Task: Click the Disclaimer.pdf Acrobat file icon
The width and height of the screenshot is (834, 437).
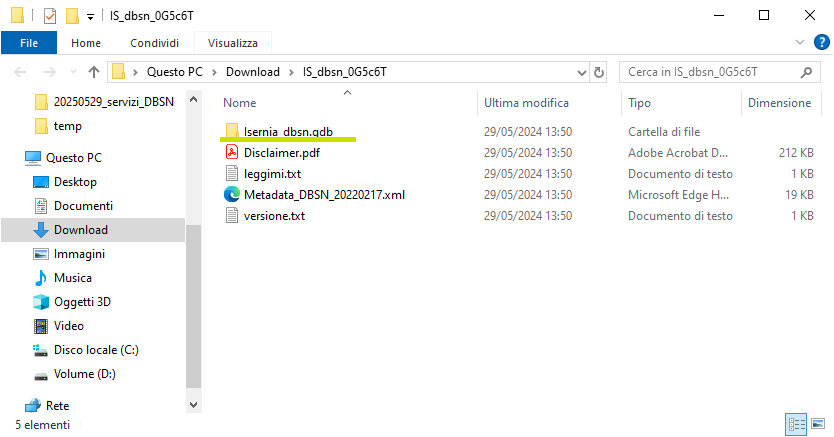Action: (x=232, y=152)
